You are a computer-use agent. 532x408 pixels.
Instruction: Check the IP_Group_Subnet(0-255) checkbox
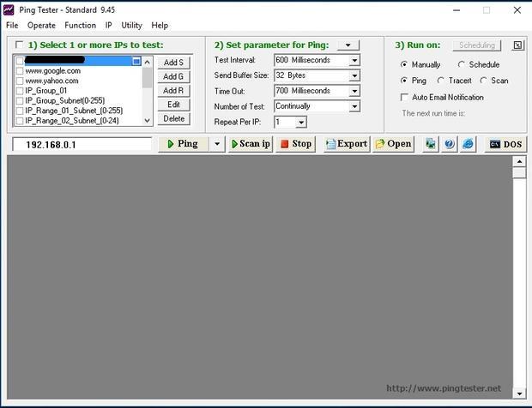pos(20,100)
